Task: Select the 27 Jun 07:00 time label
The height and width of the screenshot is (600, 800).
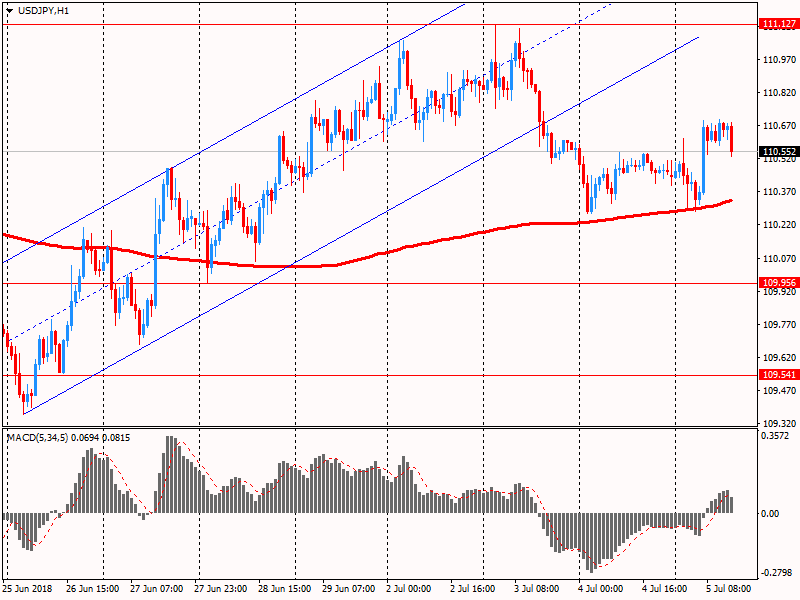Action: 157,589
